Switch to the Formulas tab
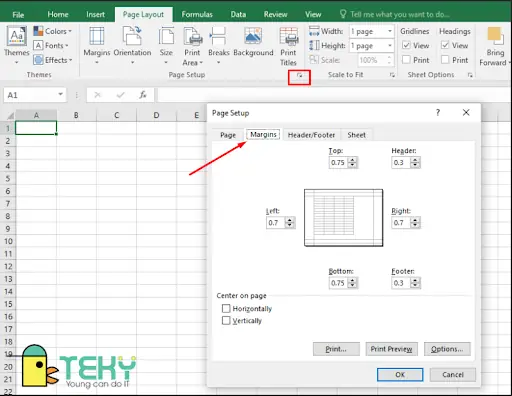 point(197,14)
